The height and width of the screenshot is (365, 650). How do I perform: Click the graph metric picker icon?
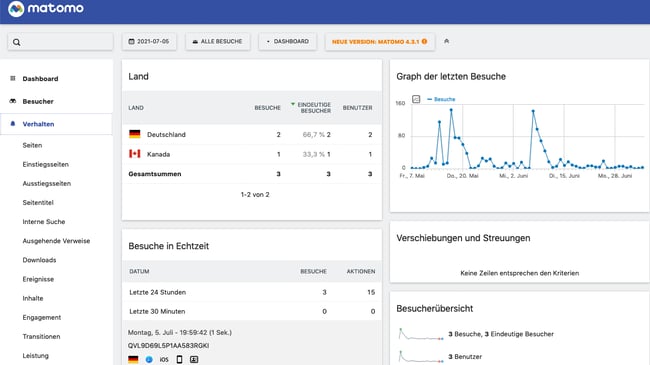(x=416, y=99)
